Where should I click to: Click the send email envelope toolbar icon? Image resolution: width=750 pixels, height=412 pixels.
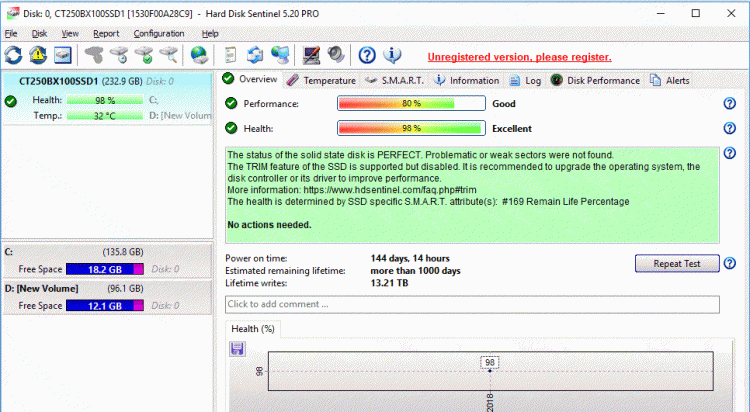coord(255,56)
